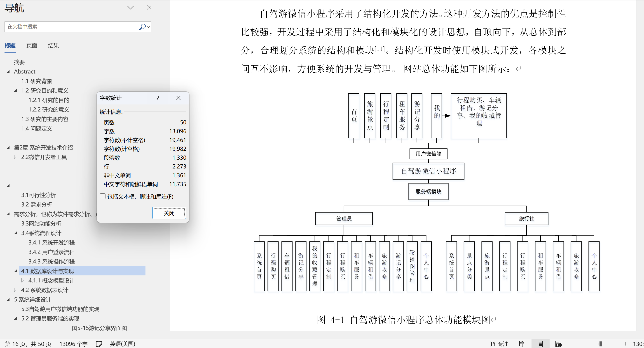Go to 摘要 heading
The image size is (644, 348).
(x=19, y=62)
